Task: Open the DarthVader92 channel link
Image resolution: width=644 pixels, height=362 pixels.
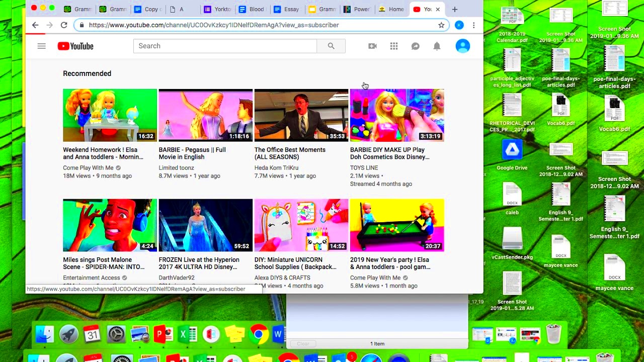Action: click(177, 278)
